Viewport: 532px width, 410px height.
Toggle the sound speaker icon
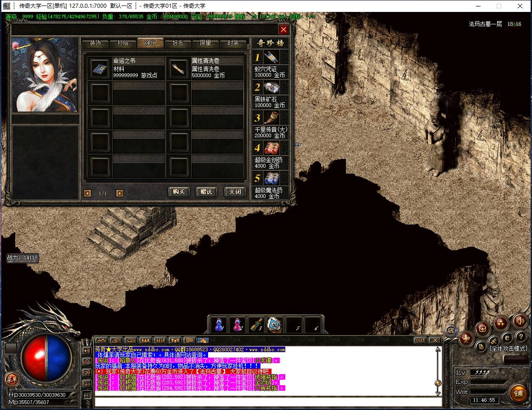(520, 320)
